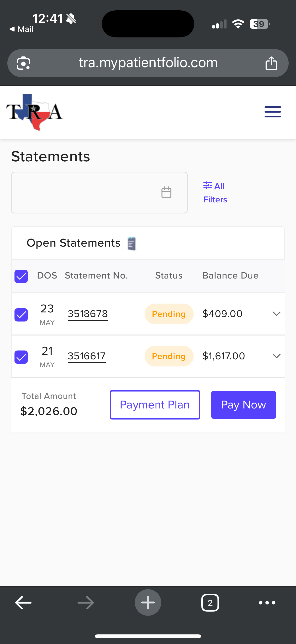Tap the camera search icon in address bar
296x644 pixels.
[23, 63]
